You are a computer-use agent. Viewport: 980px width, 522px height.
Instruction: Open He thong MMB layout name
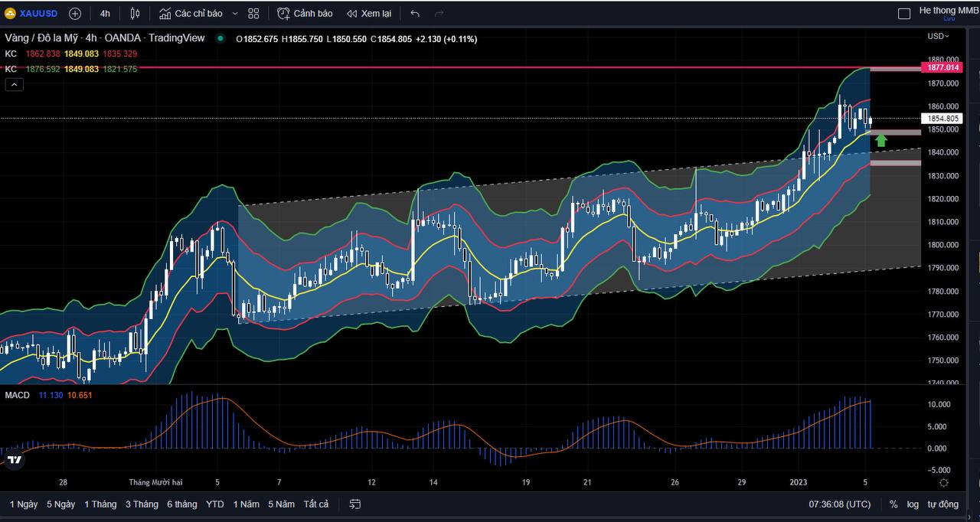(x=949, y=10)
